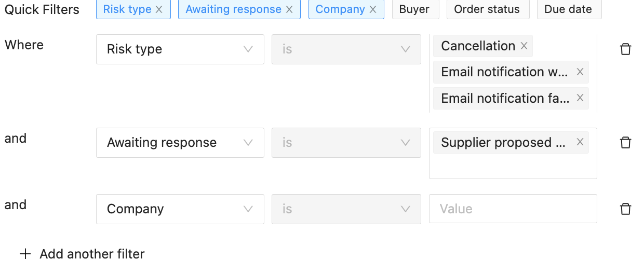
Task: Open the Company field dropdown
Action: 180,209
